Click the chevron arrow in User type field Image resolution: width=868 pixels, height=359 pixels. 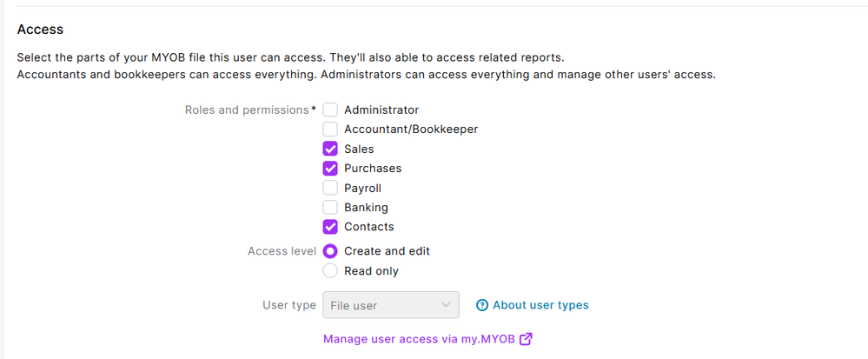[x=447, y=305]
